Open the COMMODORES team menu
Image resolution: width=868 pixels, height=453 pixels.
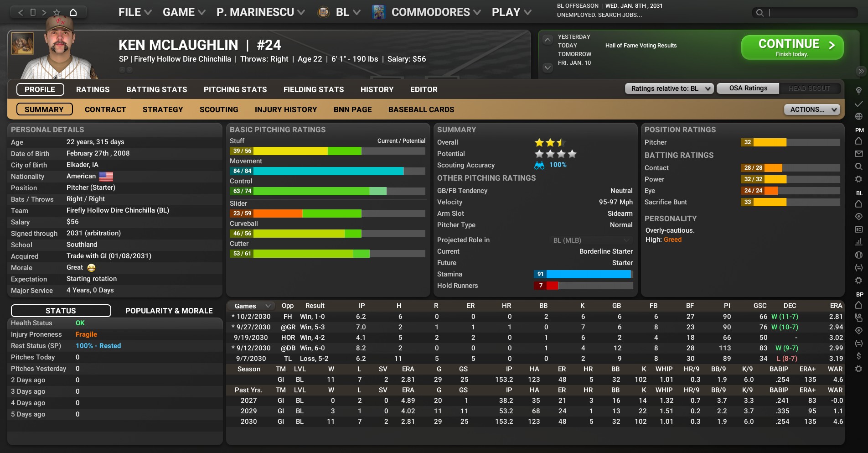[436, 12]
